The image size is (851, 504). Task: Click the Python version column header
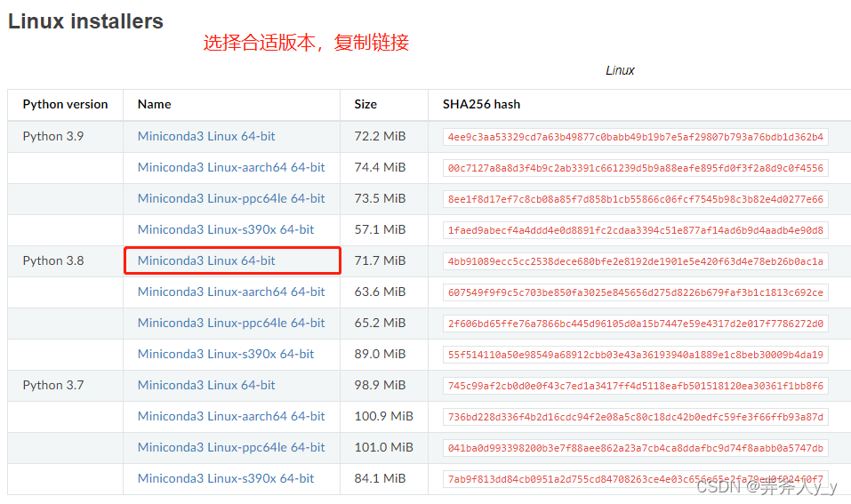coord(65,104)
